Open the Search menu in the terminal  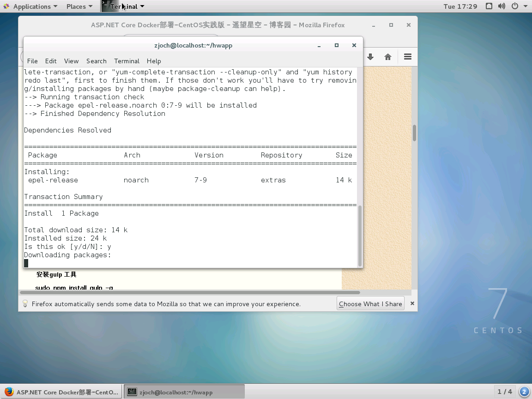pyautogui.click(x=96, y=61)
